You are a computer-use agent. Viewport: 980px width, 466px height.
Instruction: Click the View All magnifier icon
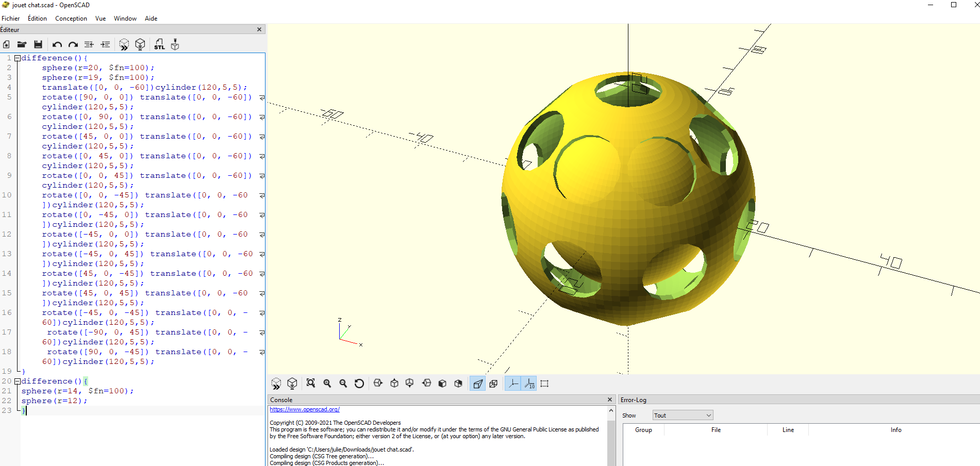(x=311, y=384)
